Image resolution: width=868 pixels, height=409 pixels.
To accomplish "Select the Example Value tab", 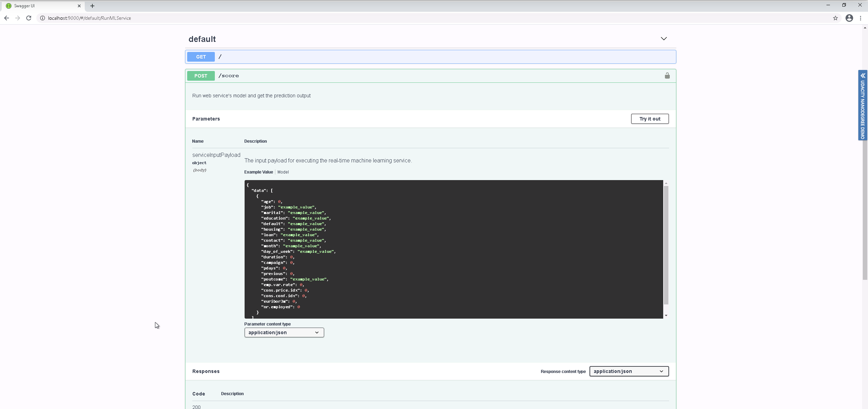I will 258,172.
